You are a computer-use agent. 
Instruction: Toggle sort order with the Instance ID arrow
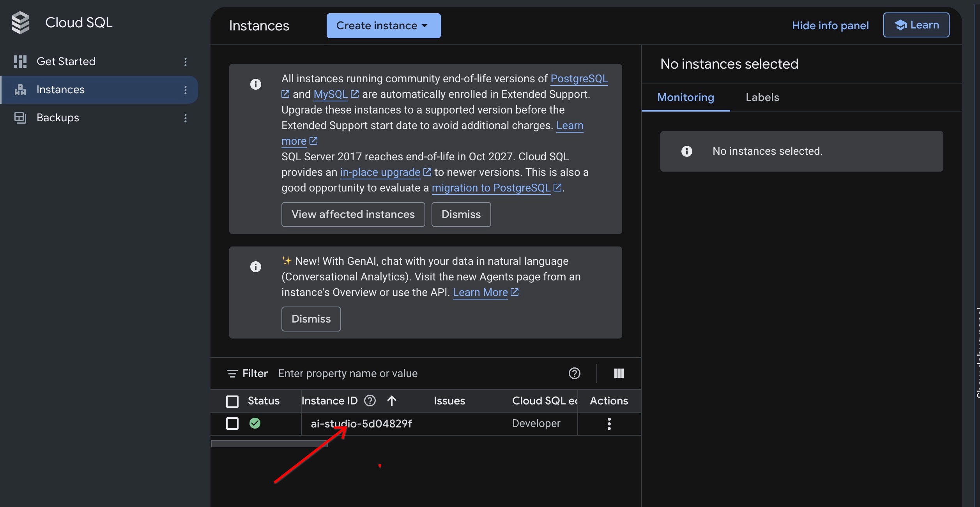pyautogui.click(x=392, y=401)
